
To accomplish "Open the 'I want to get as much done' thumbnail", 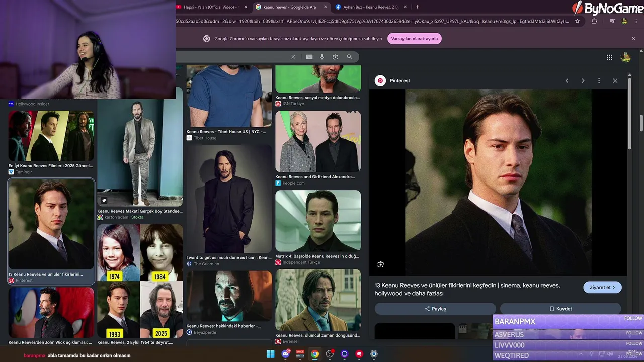I will tap(229, 199).
